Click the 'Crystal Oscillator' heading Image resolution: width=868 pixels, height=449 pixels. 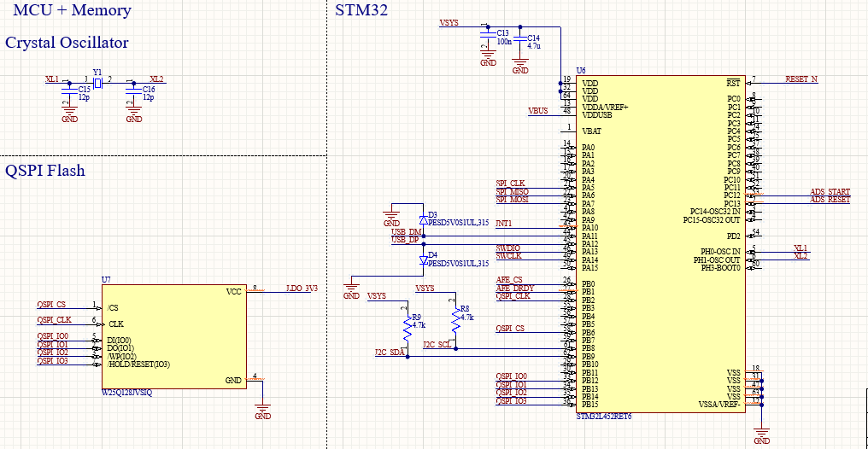click(67, 43)
